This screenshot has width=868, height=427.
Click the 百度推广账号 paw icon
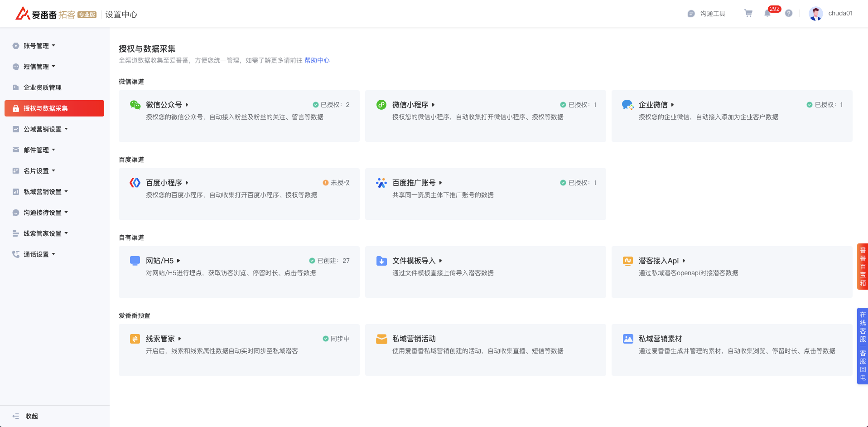[381, 183]
